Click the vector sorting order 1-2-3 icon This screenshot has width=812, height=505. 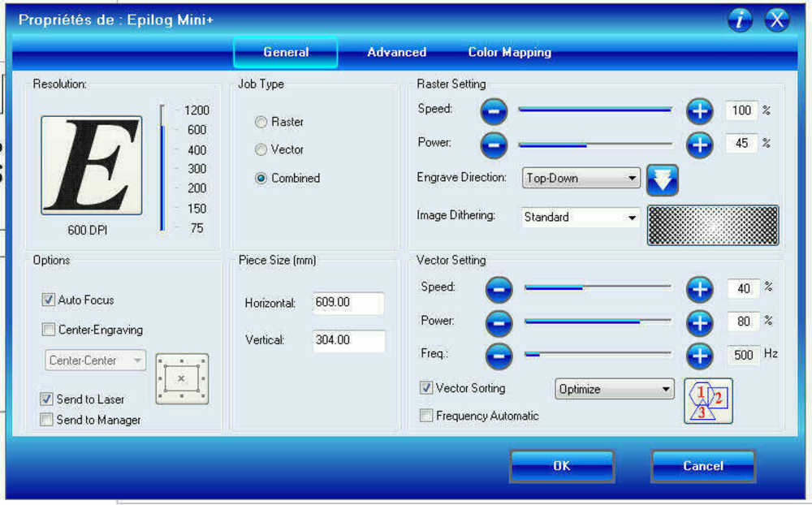click(708, 401)
